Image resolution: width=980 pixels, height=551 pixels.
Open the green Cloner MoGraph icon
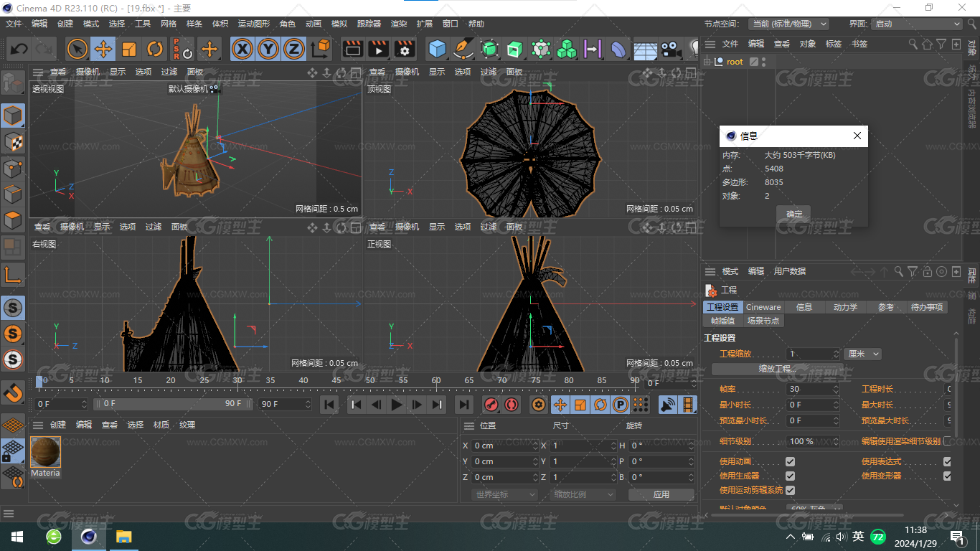tap(567, 49)
